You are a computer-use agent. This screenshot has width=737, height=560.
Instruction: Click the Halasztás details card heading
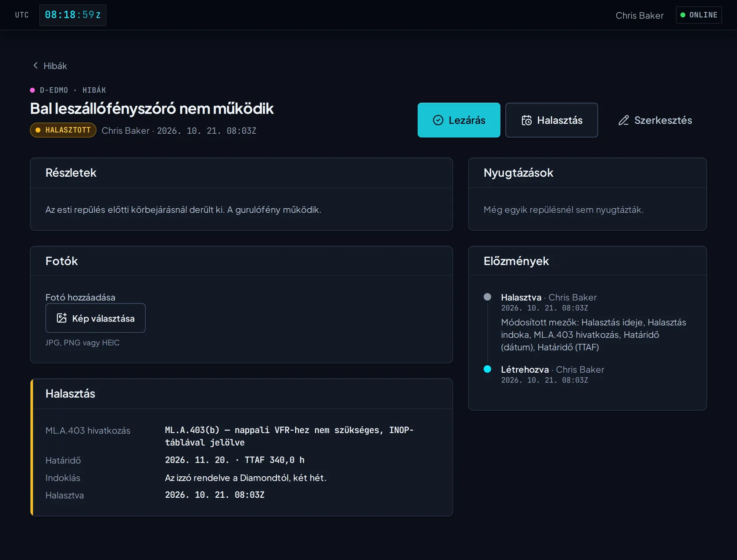point(70,393)
